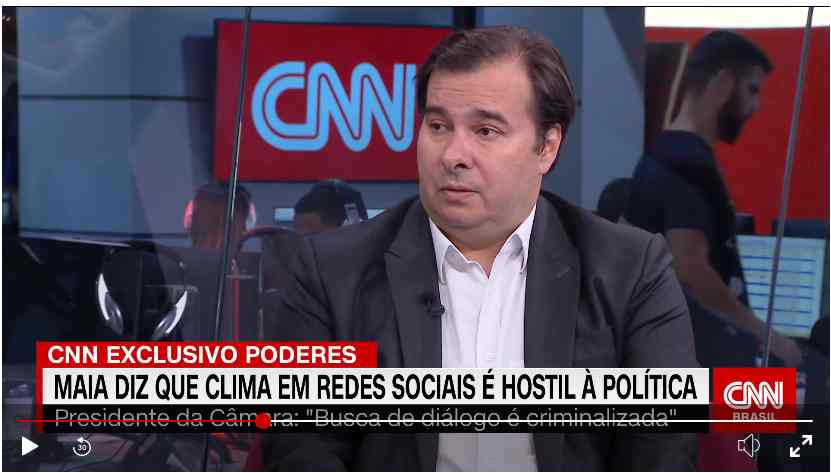Seek back within the red played portion of the progress bar
The width and height of the screenshot is (831, 473).
coord(137,421)
